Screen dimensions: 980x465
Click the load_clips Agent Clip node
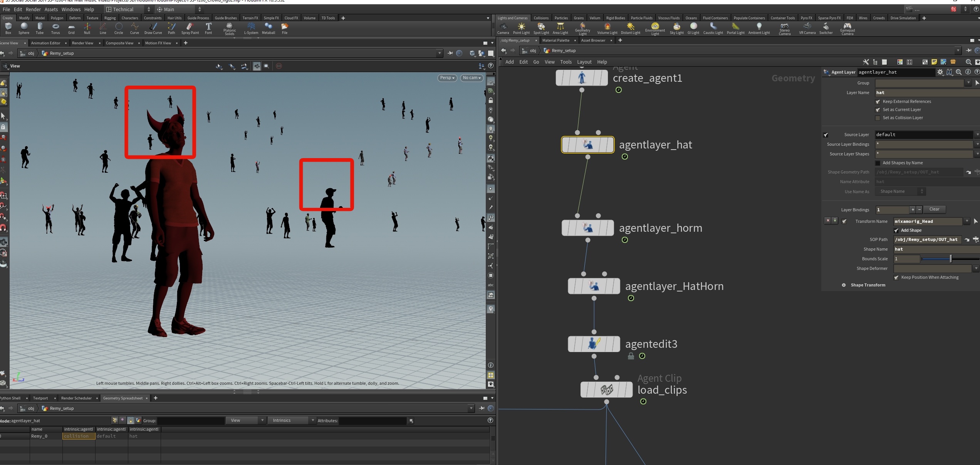[x=606, y=389]
